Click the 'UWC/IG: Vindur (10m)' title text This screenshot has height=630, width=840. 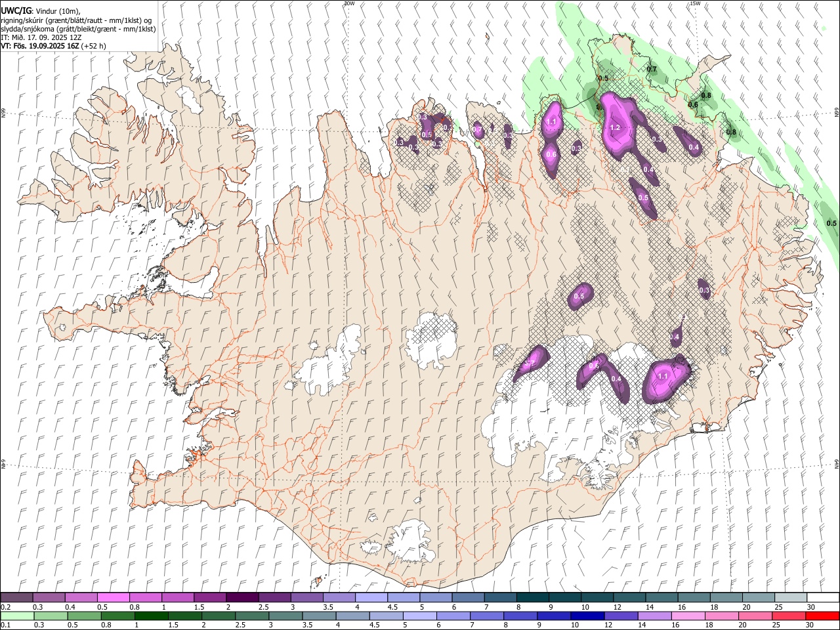click(x=41, y=11)
